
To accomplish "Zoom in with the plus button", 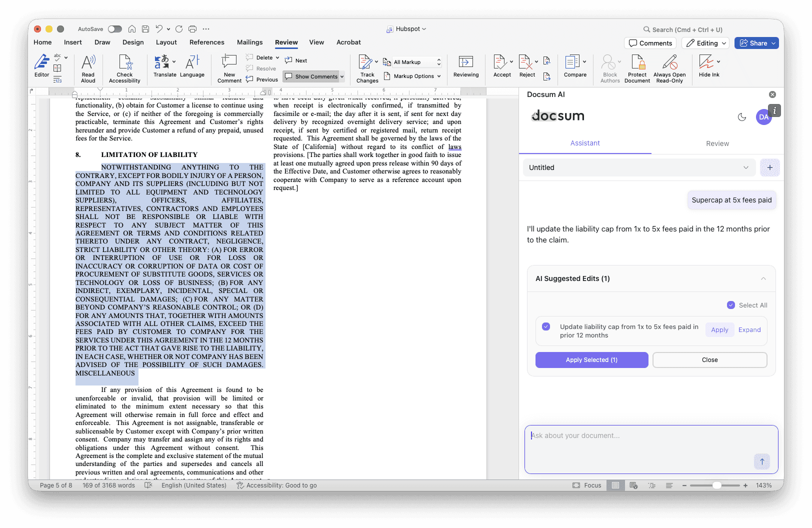I will pyautogui.click(x=745, y=485).
